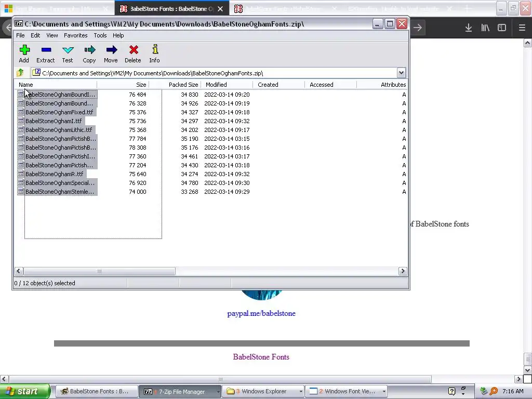
Task: Click modified date 2022-03-14 03:15
Action: tap(227, 138)
